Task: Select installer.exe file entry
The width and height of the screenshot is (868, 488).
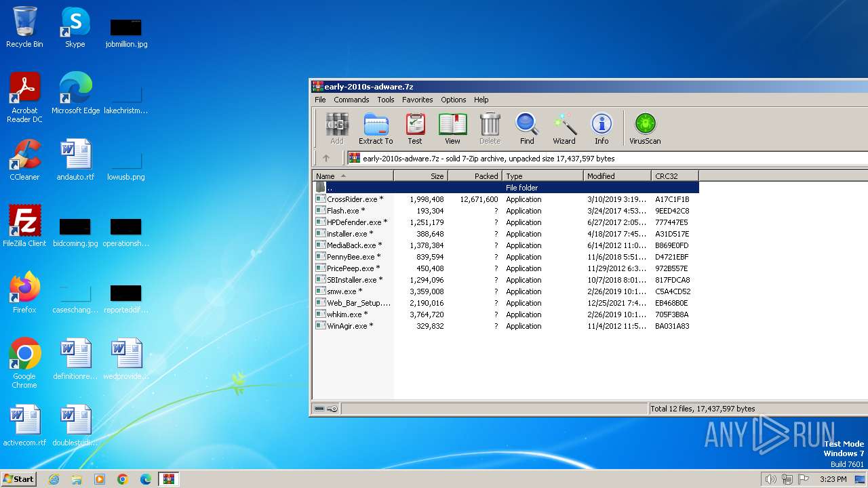Action: (505, 234)
